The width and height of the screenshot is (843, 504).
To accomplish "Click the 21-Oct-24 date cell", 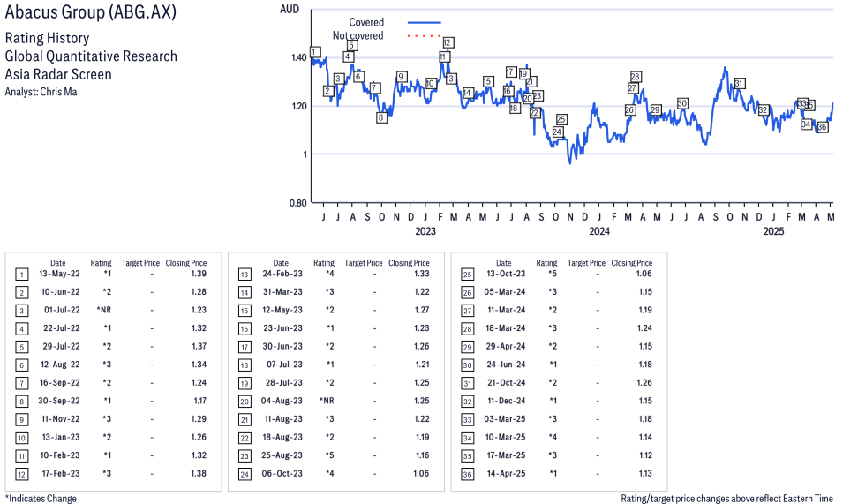I will click(507, 382).
